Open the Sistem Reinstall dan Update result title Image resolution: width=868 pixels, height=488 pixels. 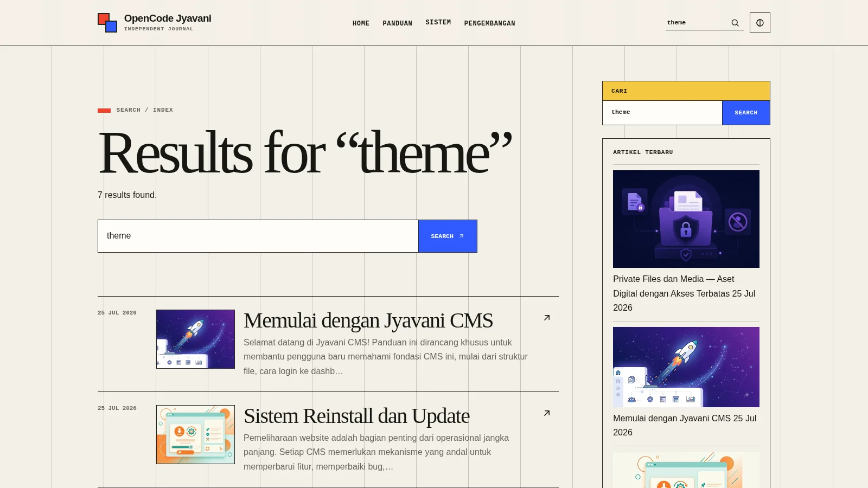[356, 416]
